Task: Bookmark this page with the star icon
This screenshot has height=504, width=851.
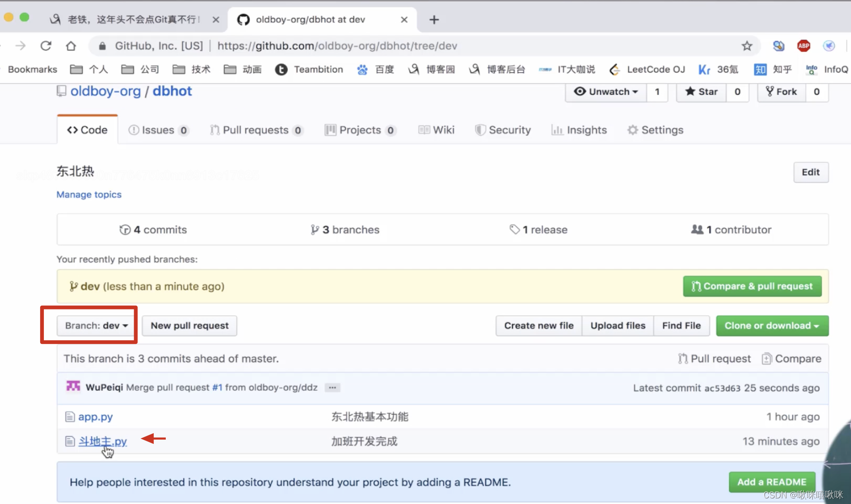Action: pos(747,46)
